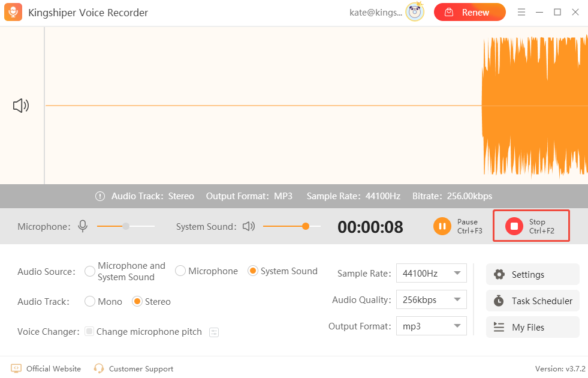Adjust the System Sound volume slider handle
588x378 pixels.
[306, 226]
